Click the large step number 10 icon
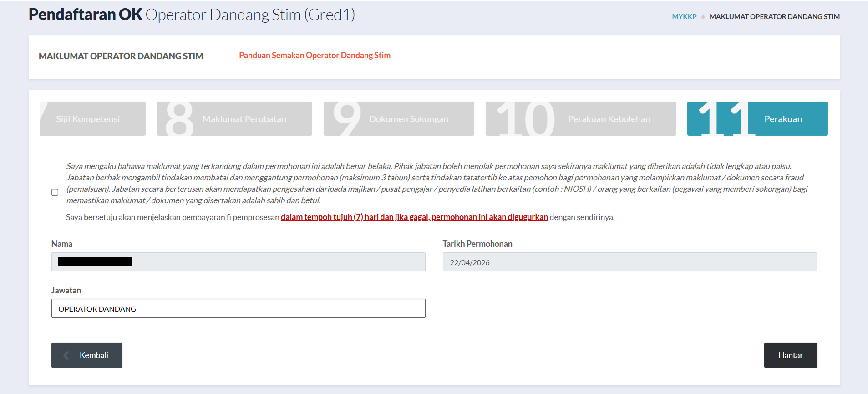The width and height of the screenshot is (868, 394). 526,119
